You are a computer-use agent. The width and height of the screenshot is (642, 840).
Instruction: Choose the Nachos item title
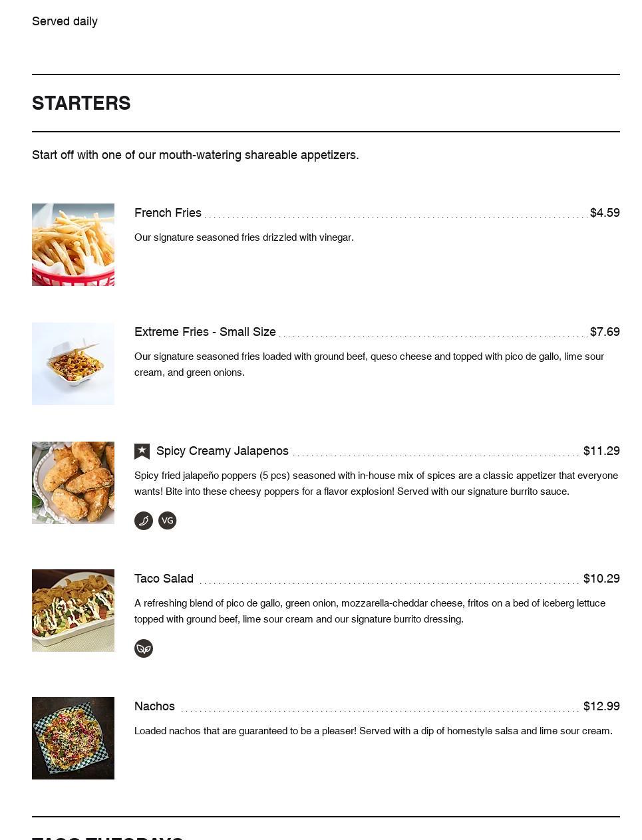tap(154, 706)
